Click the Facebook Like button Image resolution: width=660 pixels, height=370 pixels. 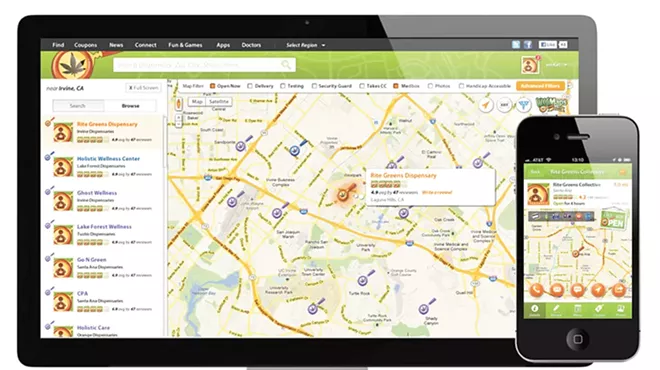point(548,45)
